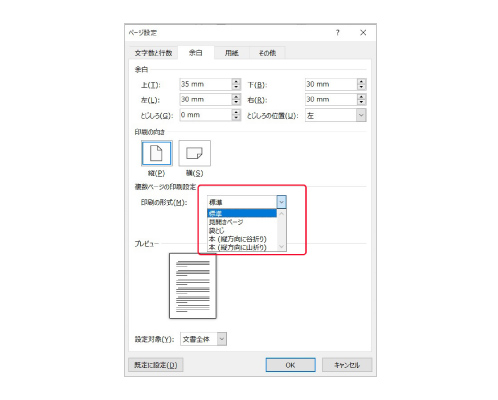Click the help question mark icon
The width and height of the screenshot is (498, 400).
point(338,33)
